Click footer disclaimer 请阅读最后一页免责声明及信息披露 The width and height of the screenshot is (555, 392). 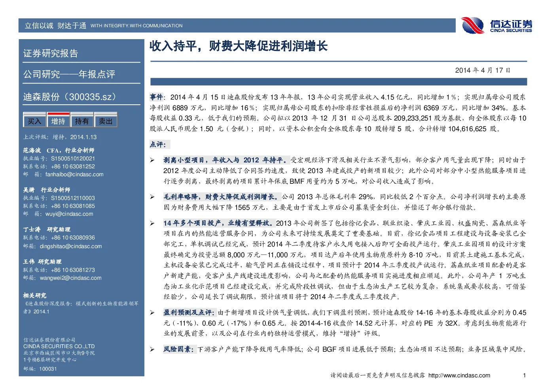(x=377, y=375)
